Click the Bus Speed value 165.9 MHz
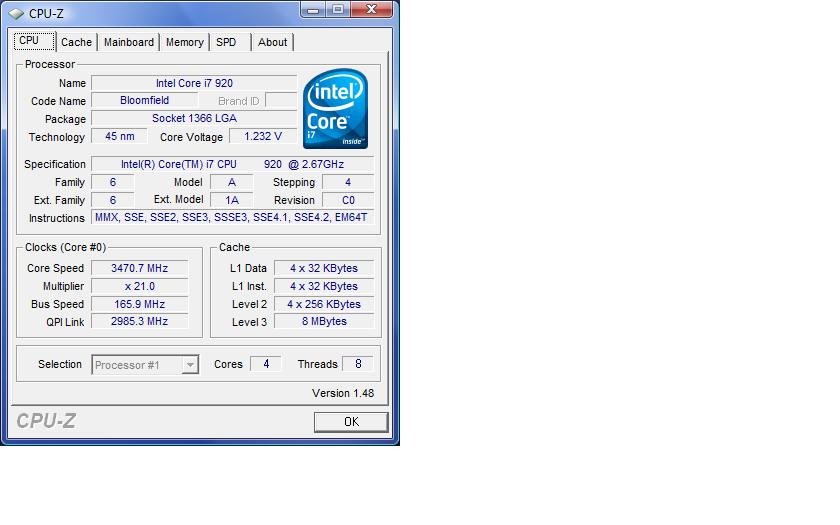Viewport: 840px width, 525px height. point(139,304)
